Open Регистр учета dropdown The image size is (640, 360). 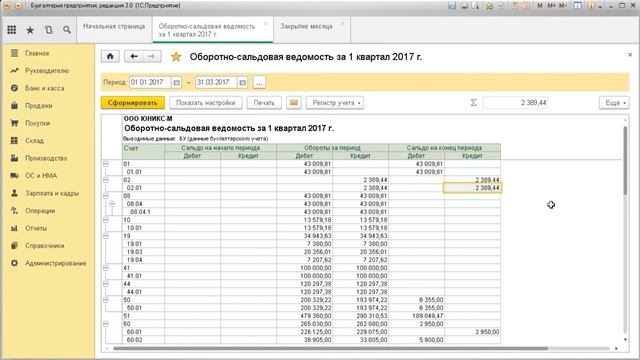[335, 102]
